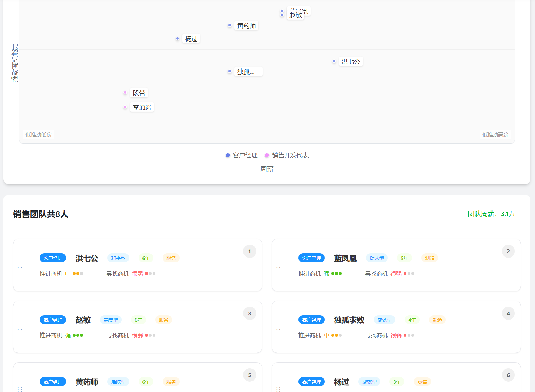Toggle 销售开发代表 legend series
The height and width of the screenshot is (392, 535).
point(287,155)
